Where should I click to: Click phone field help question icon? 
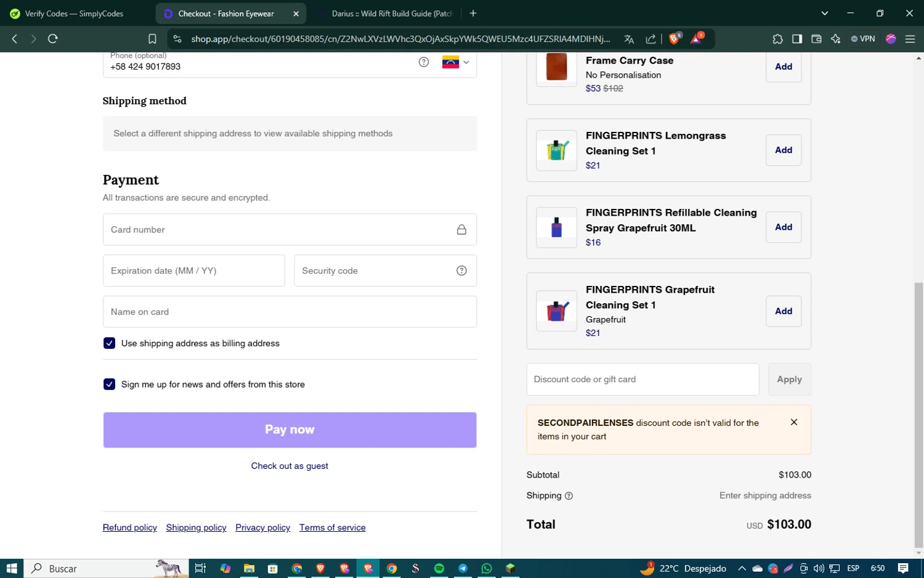[x=424, y=62]
